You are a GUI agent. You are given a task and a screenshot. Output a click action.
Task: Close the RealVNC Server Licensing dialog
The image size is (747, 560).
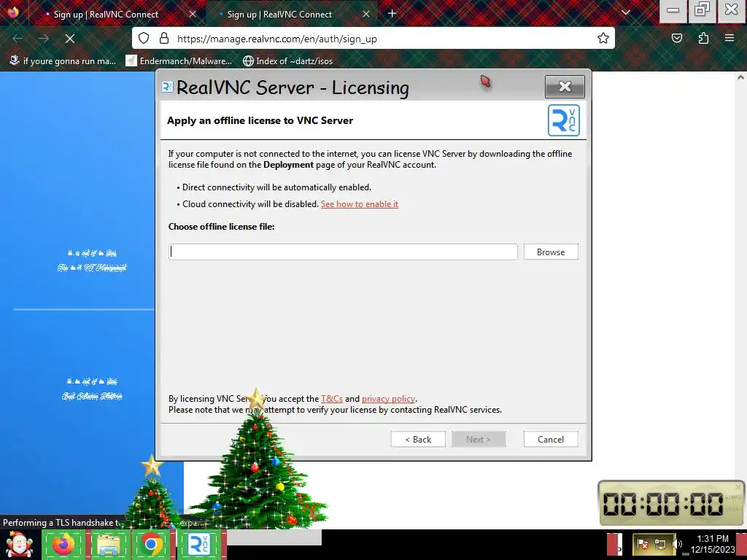point(565,87)
